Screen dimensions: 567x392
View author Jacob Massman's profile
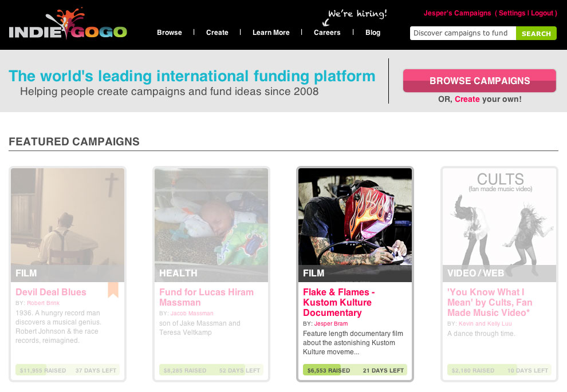pyautogui.click(x=192, y=313)
